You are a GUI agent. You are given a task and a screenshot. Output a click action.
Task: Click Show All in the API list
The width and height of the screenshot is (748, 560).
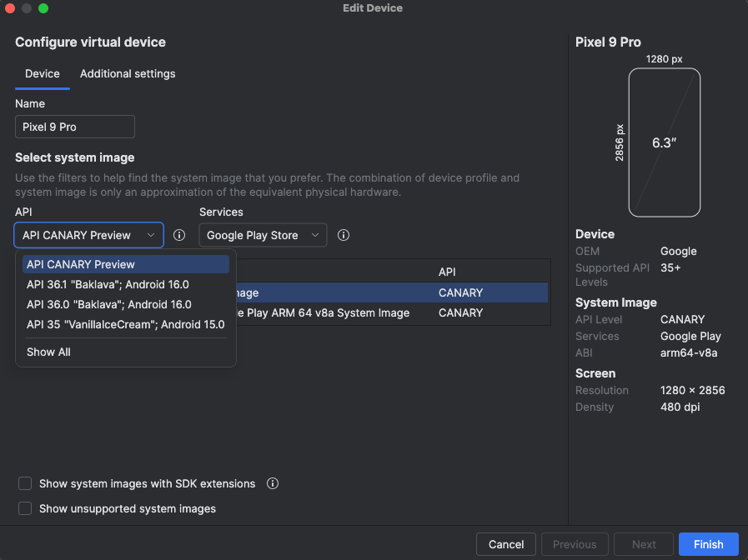48,352
